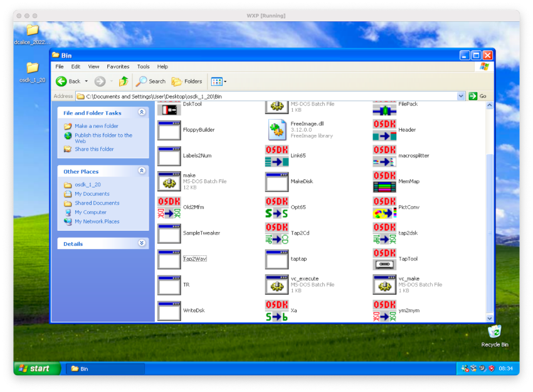Select the Opt65 program icon
533x392 pixels.
point(277,208)
